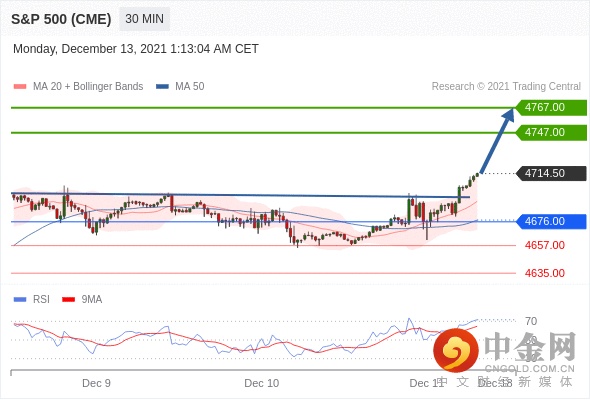590x400 pixels.
Task: Click the red 9MA legend swatch
Action: click(68, 300)
